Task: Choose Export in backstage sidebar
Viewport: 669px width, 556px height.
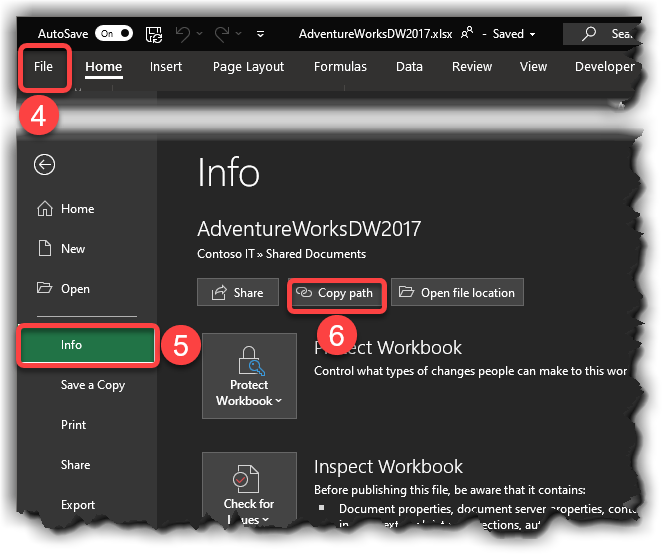Action: 78,505
